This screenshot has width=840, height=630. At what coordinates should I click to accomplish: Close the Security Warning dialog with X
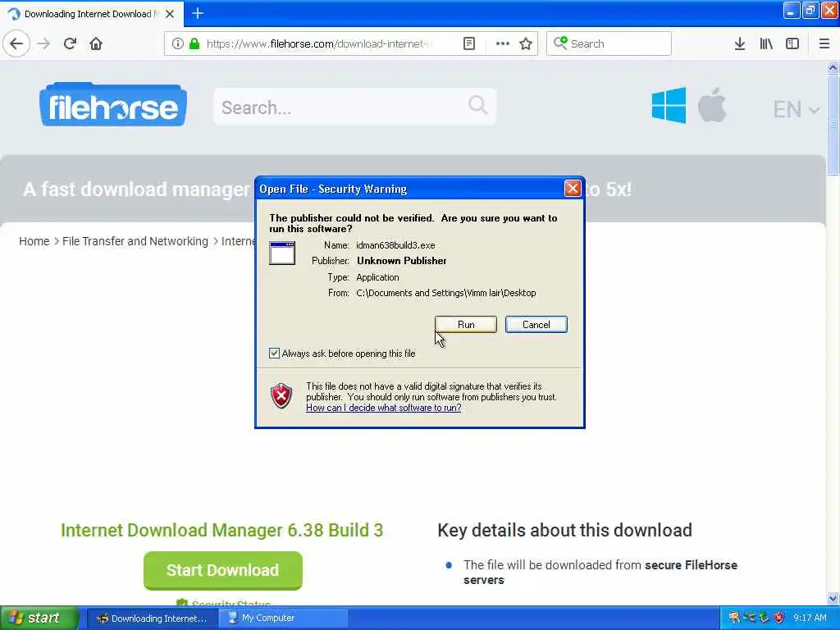point(573,189)
